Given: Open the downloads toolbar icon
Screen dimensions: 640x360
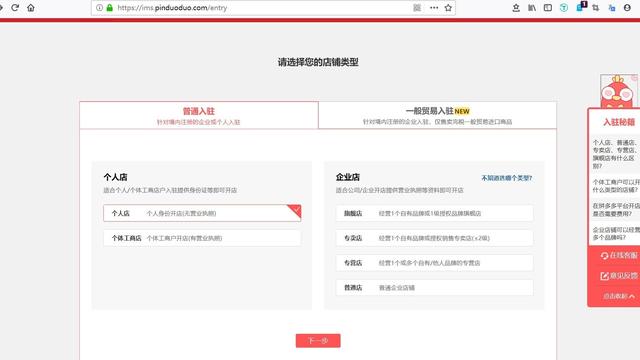Looking at the screenshot, I should 516,7.
